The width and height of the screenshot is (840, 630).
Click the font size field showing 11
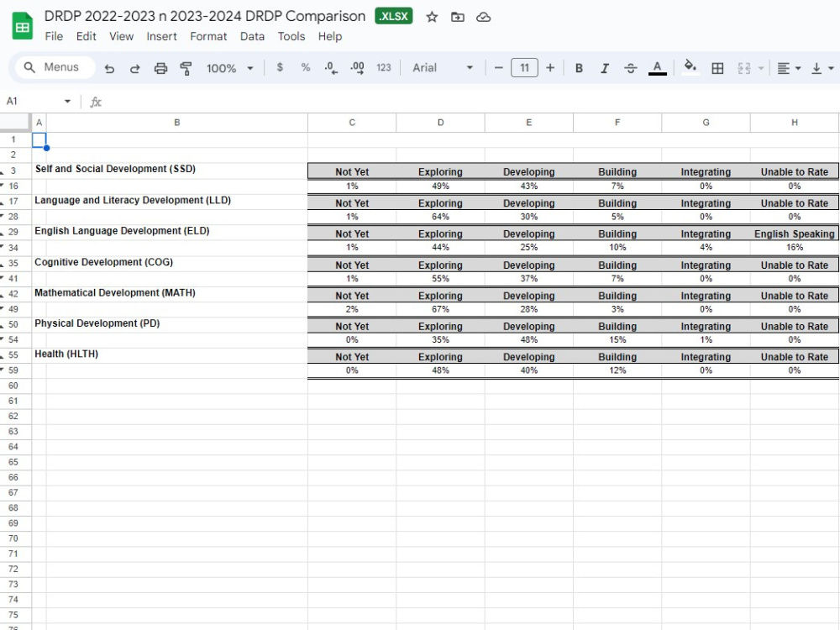pyautogui.click(x=524, y=68)
